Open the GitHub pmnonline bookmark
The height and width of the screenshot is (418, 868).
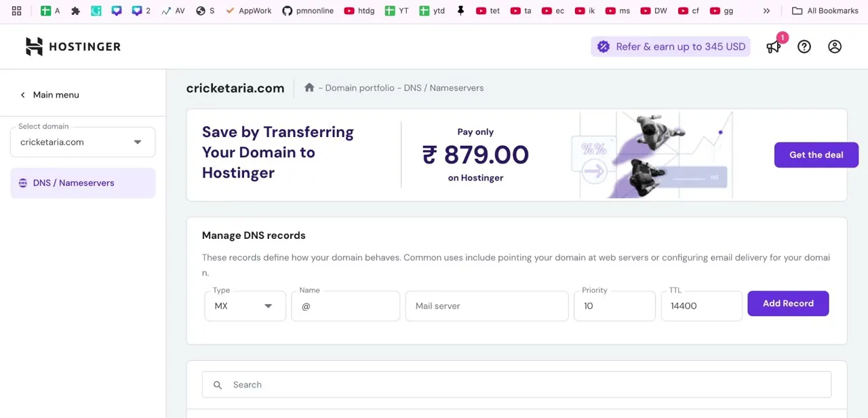[308, 11]
